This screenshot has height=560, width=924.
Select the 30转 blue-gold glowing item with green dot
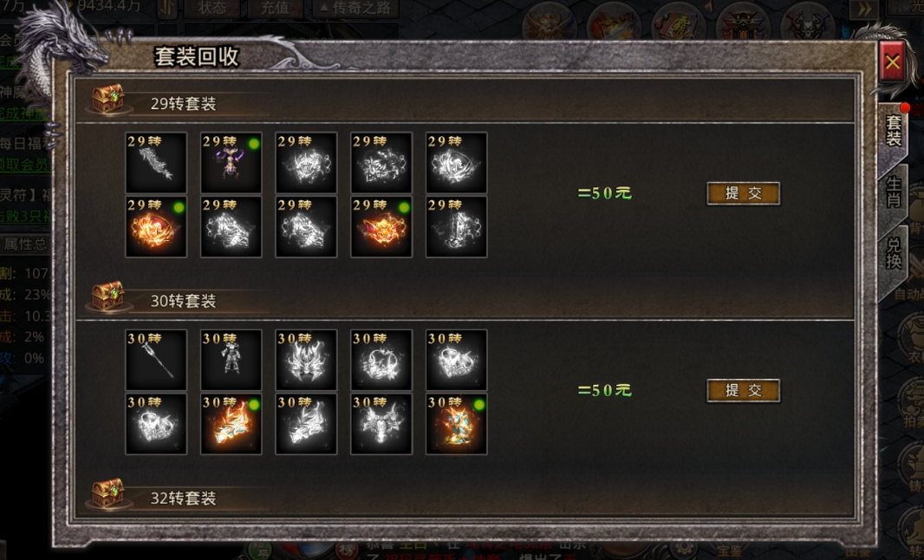point(457,425)
